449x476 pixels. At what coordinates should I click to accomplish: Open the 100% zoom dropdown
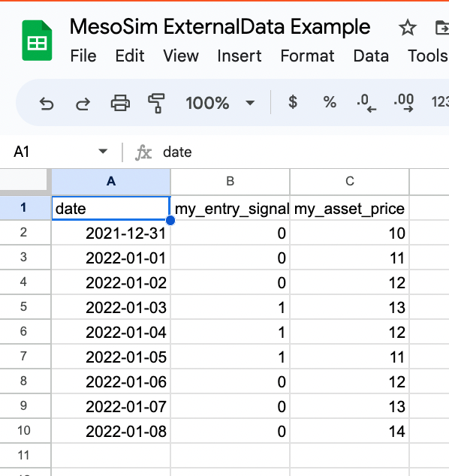pos(220,103)
